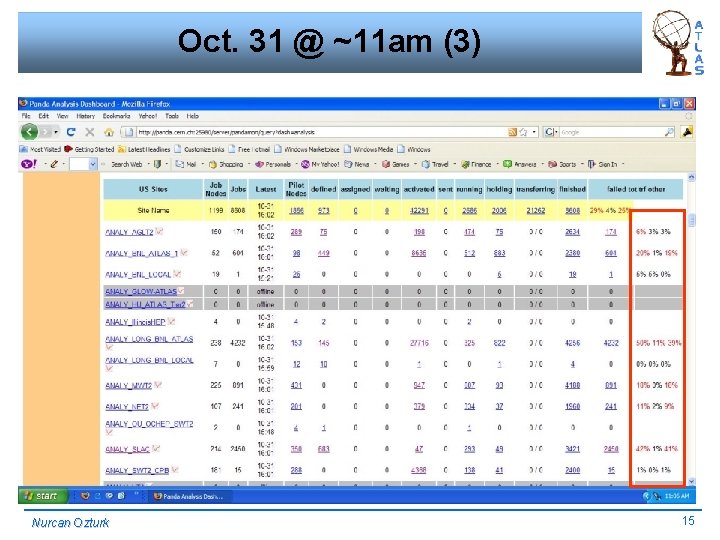Open the Most Visited bookmark

pyautogui.click(x=40, y=149)
